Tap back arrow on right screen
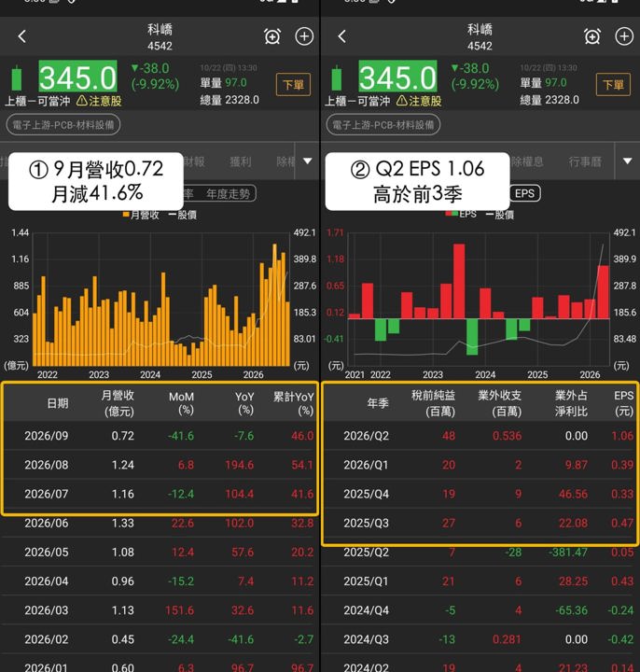This screenshot has height=672, width=640. point(341,36)
